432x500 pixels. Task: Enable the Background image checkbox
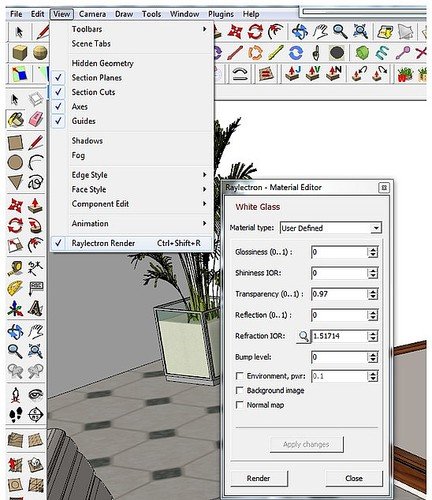pos(239,390)
